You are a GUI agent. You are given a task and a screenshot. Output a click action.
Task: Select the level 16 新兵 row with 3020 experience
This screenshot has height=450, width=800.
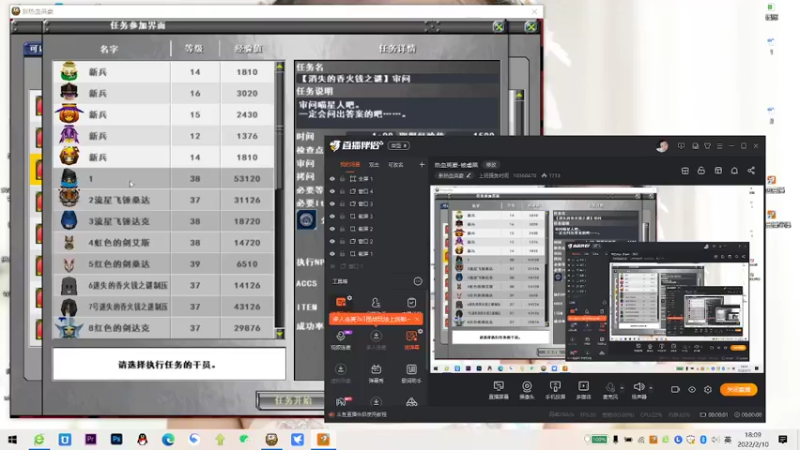point(163,93)
